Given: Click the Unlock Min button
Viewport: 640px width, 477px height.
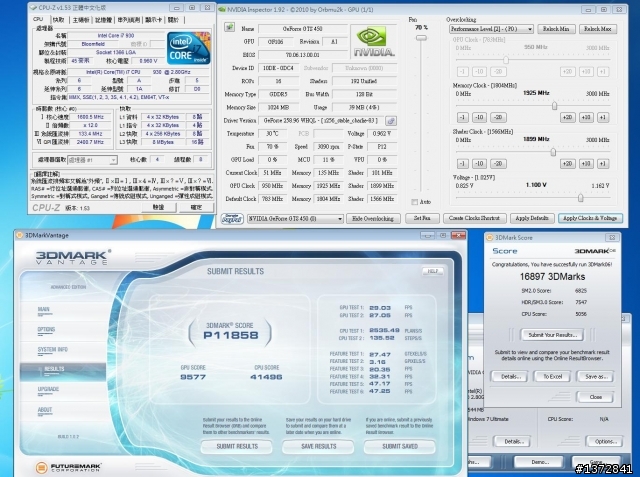Looking at the screenshot, I should [x=556, y=29].
